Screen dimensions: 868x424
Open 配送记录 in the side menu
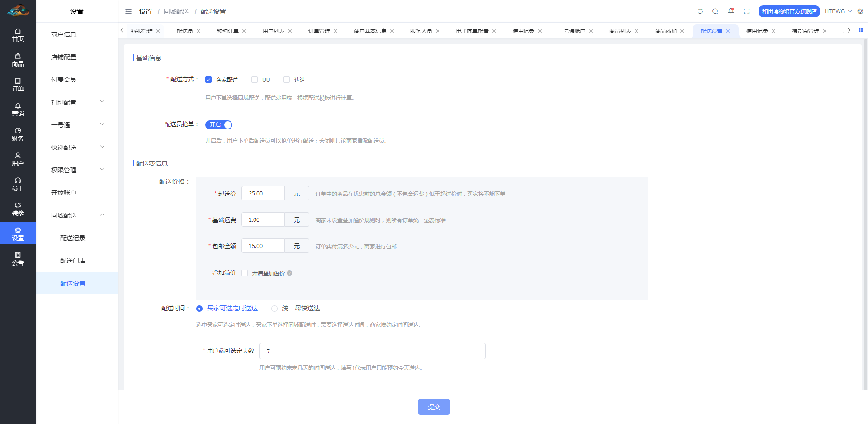point(73,238)
